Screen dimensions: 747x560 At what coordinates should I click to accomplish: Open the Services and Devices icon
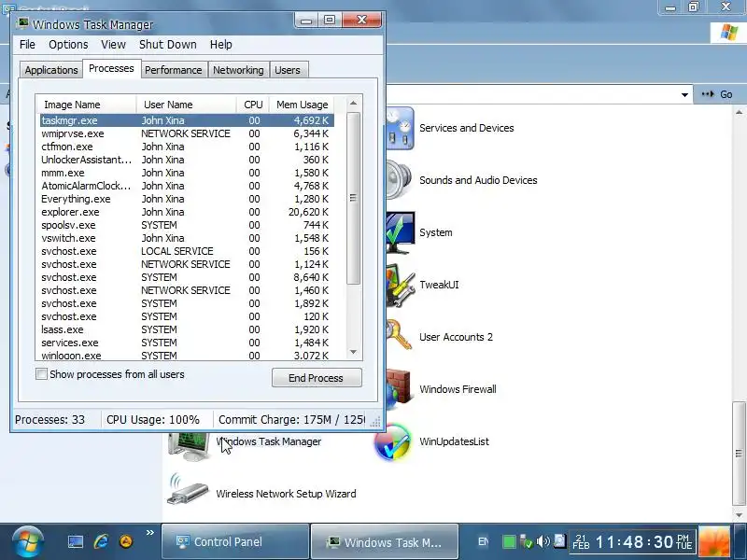[400, 129]
